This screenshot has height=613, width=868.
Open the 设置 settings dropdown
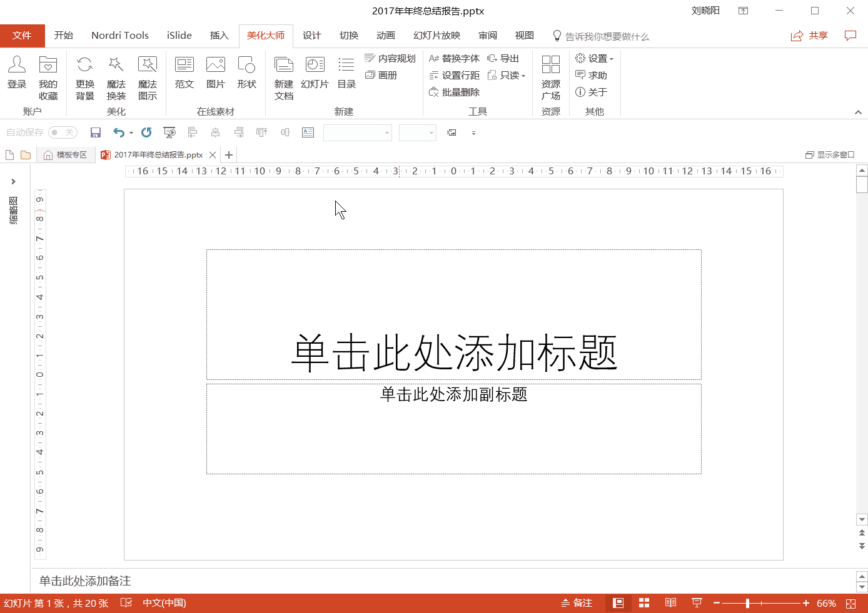pyautogui.click(x=593, y=58)
